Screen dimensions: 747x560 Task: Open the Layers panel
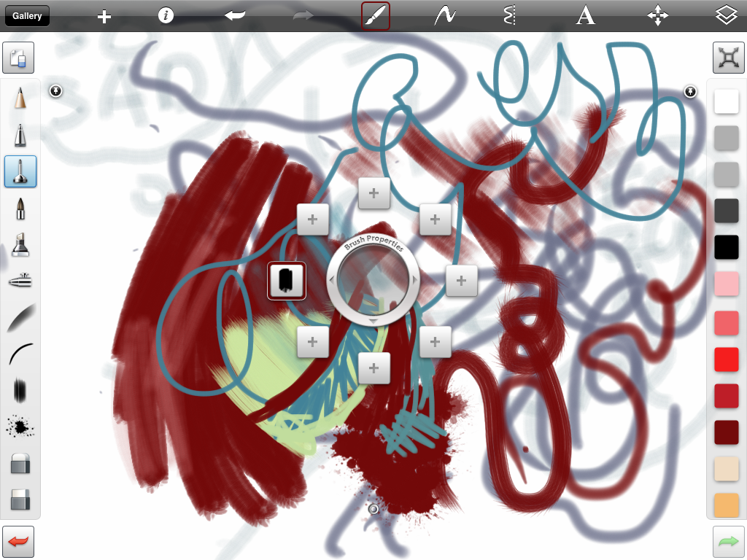click(727, 15)
